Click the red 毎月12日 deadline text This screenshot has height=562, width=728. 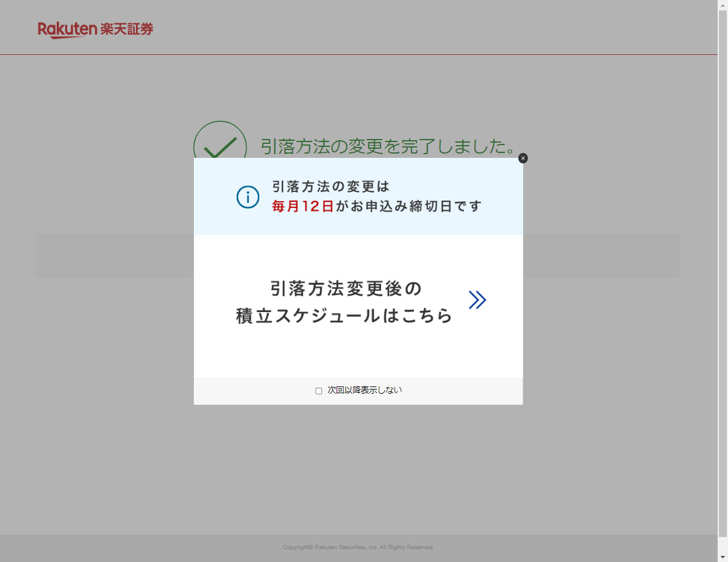(302, 207)
